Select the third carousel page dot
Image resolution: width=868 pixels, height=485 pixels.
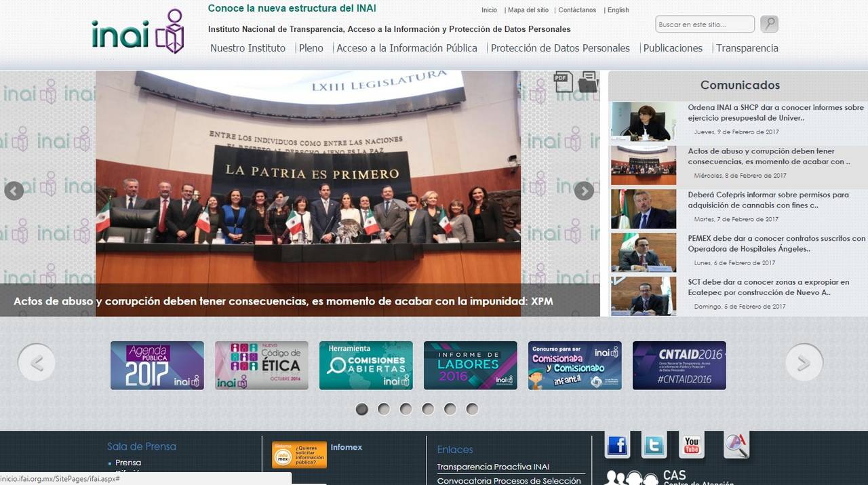(x=406, y=409)
